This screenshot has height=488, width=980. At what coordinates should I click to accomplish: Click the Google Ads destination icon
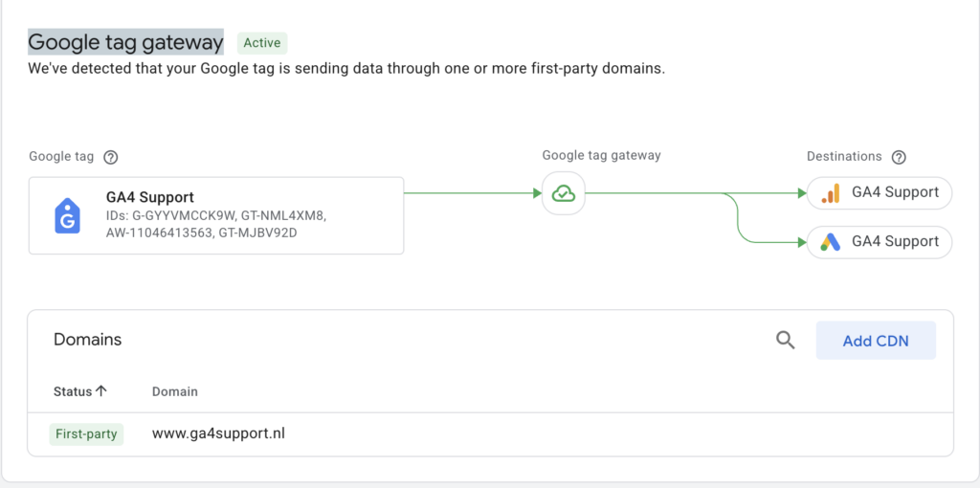pyautogui.click(x=831, y=242)
